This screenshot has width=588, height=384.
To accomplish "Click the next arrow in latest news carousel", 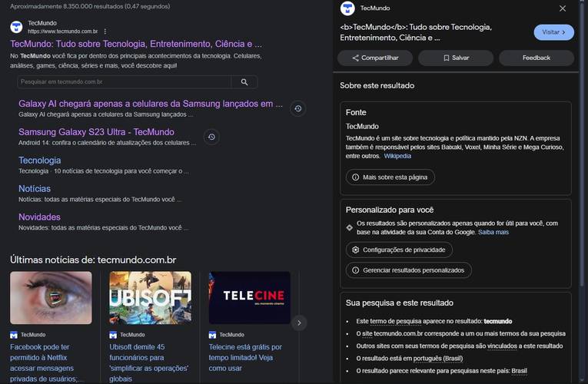I will pyautogui.click(x=299, y=323).
